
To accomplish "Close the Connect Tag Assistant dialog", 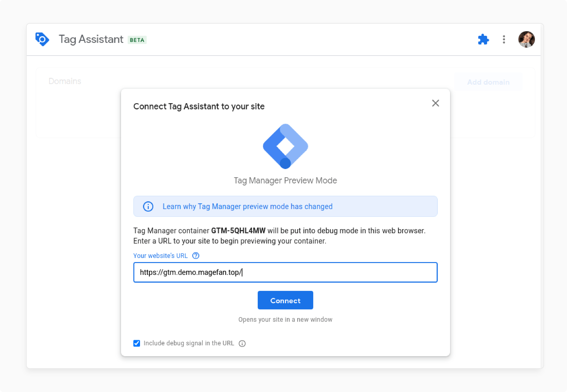I will tap(435, 103).
